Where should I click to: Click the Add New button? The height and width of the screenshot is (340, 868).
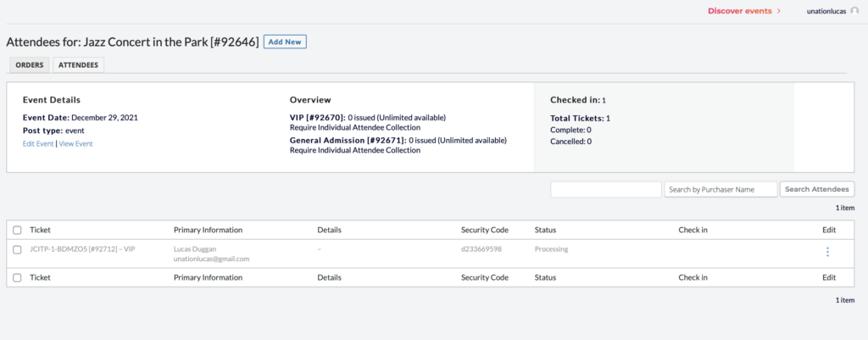pyautogui.click(x=285, y=42)
